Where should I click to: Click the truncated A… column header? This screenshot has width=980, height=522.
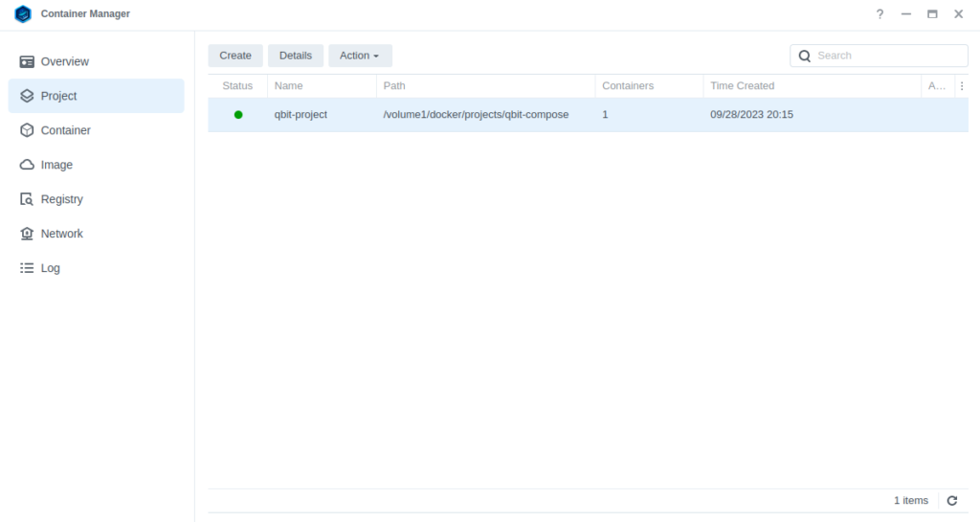[937, 85]
